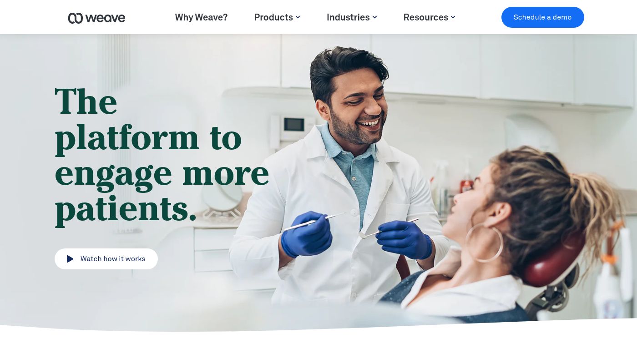Click the Products chevron arrow
This screenshot has height=364, width=637.
(x=298, y=17)
